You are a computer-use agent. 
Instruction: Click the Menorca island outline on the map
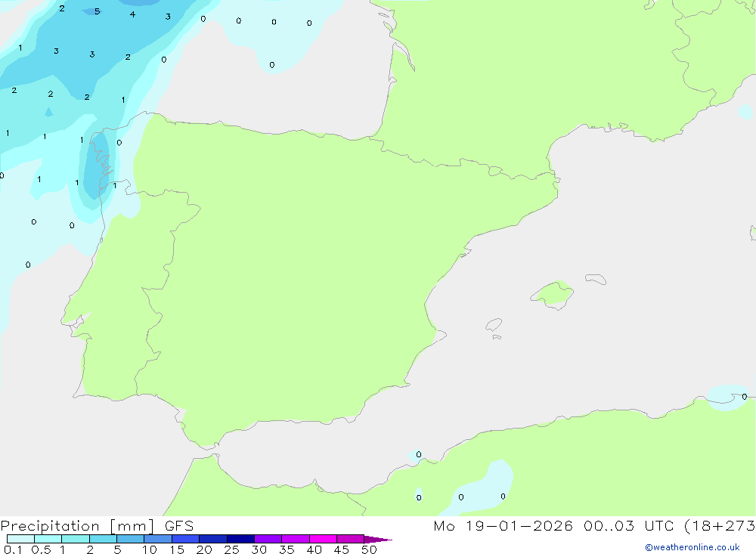click(596, 279)
